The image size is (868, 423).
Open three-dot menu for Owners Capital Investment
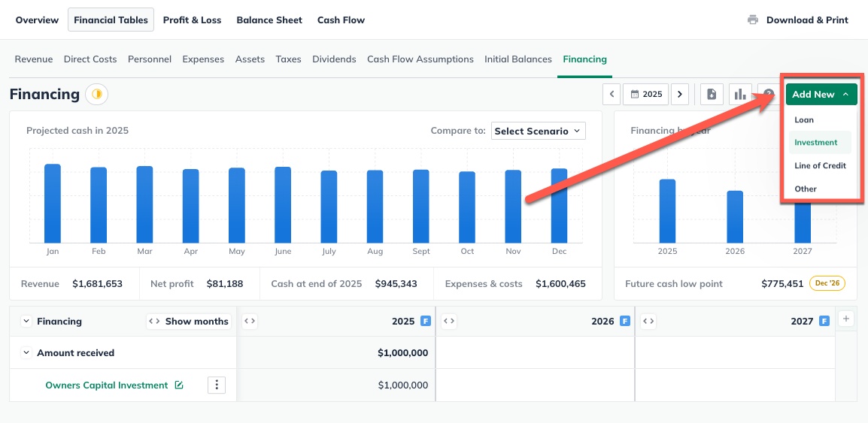(217, 385)
